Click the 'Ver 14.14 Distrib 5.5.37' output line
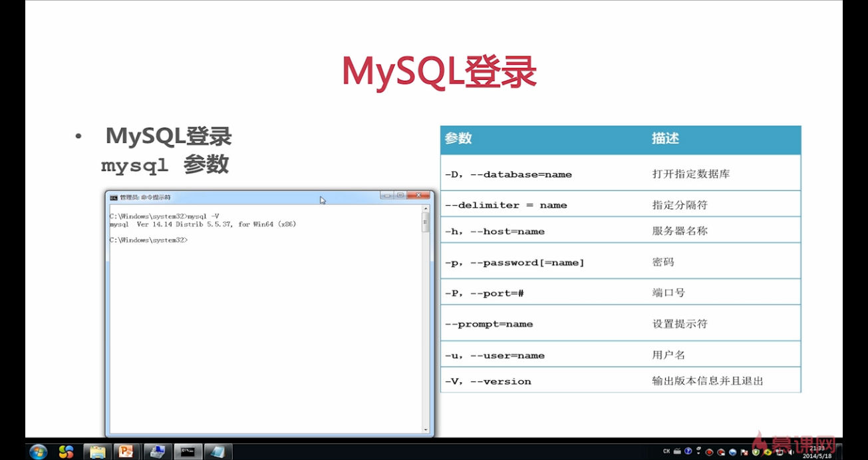The height and width of the screenshot is (460, 868). [203, 224]
